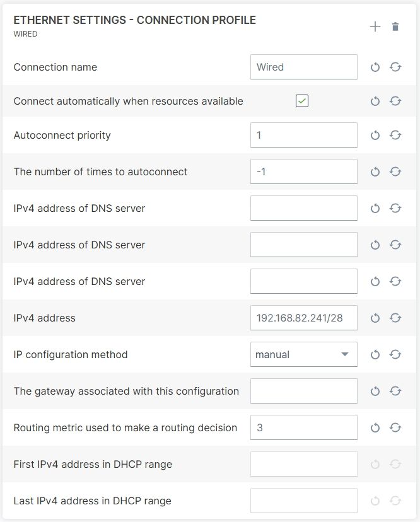Viewport: 420px width, 522px height.
Task: Add a new connection profile with plus icon
Action: [375, 26]
